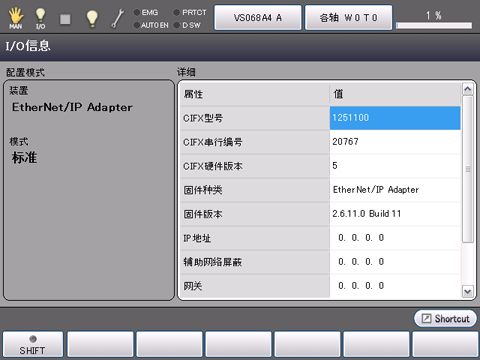480x360 pixels.
Task: Click the gray stop square icon
Action: (65, 19)
